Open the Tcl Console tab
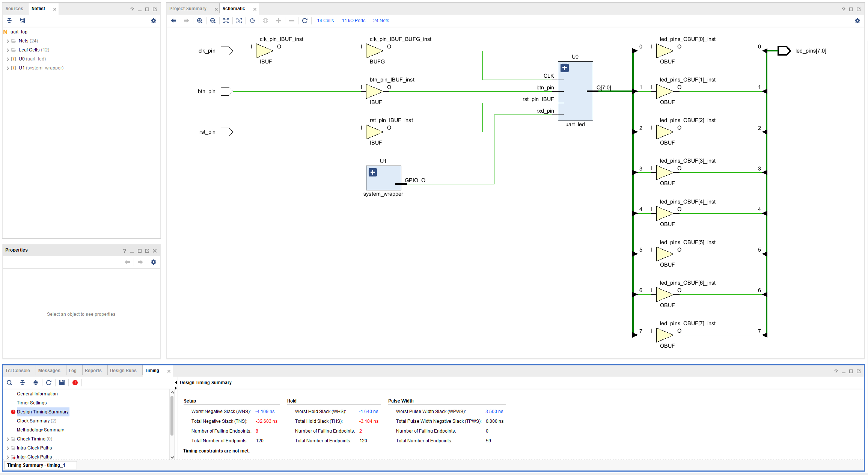The image size is (868, 475). (18, 371)
